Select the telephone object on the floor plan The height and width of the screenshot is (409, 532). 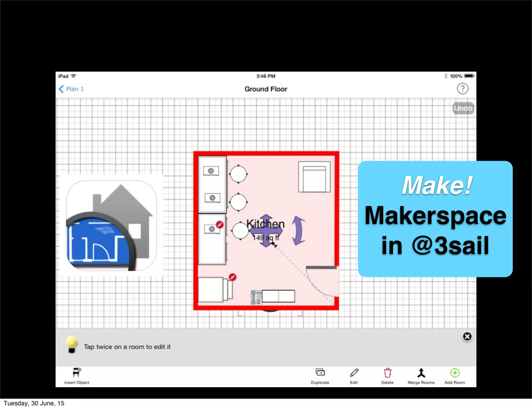256,297
